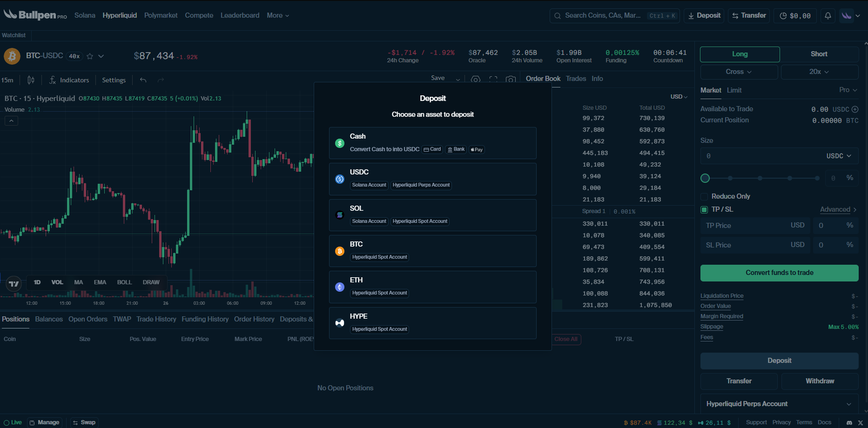This screenshot has height=428, width=868.
Task: Click the candlestick chart type icon
Action: (31, 80)
